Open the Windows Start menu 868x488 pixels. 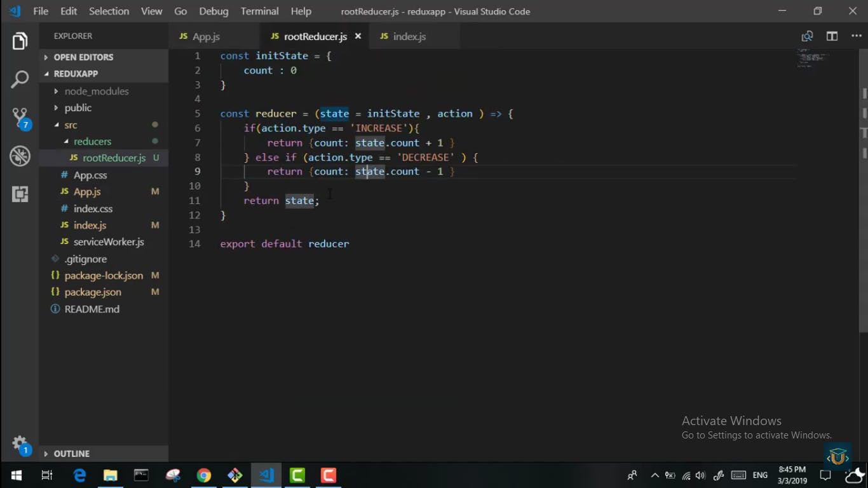(x=17, y=475)
